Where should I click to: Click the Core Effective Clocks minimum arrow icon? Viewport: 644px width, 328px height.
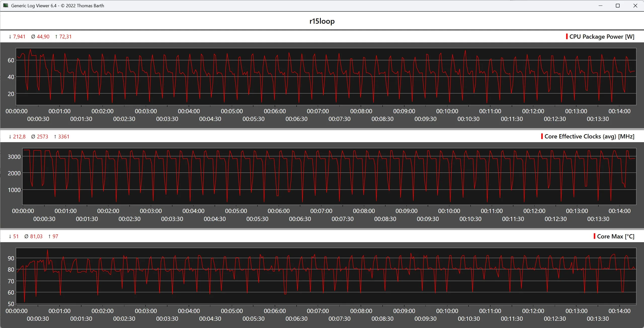10,137
